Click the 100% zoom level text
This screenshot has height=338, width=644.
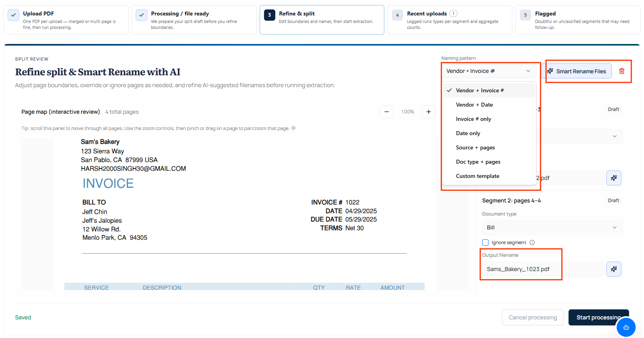pos(408,112)
